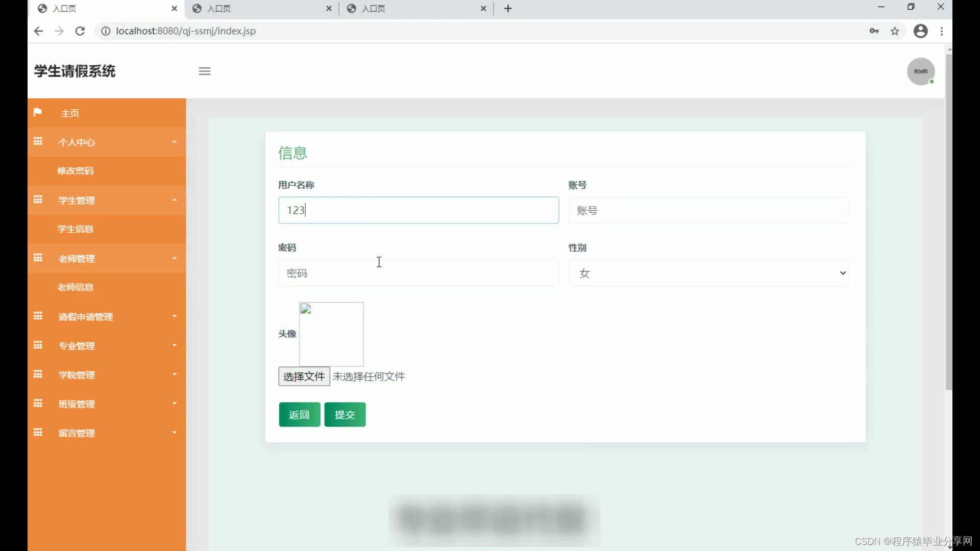Click the flag icon next to 主页
Screen dimensions: 980x551
[37, 112]
